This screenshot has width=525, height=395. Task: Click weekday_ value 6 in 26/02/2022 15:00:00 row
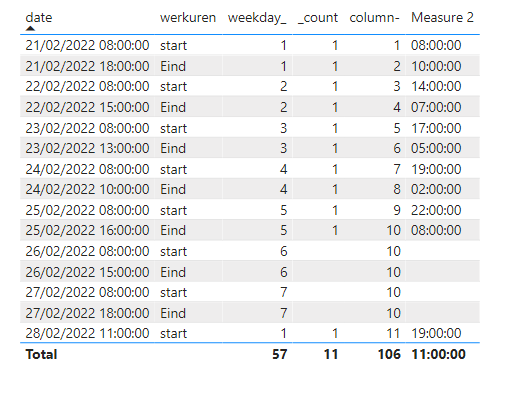283,272
